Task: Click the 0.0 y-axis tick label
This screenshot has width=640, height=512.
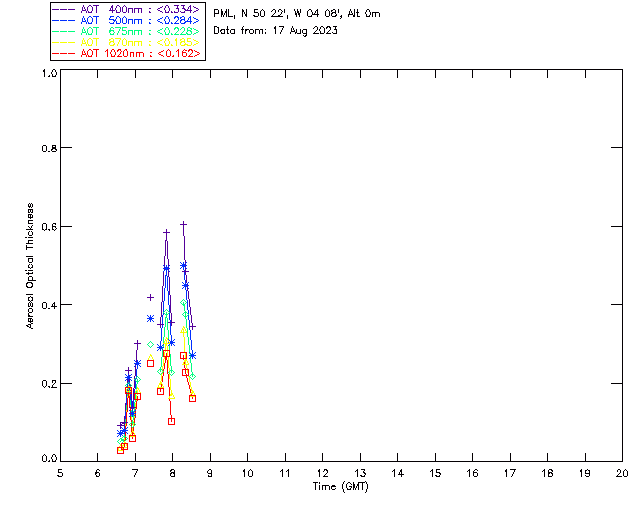Action: point(49,459)
